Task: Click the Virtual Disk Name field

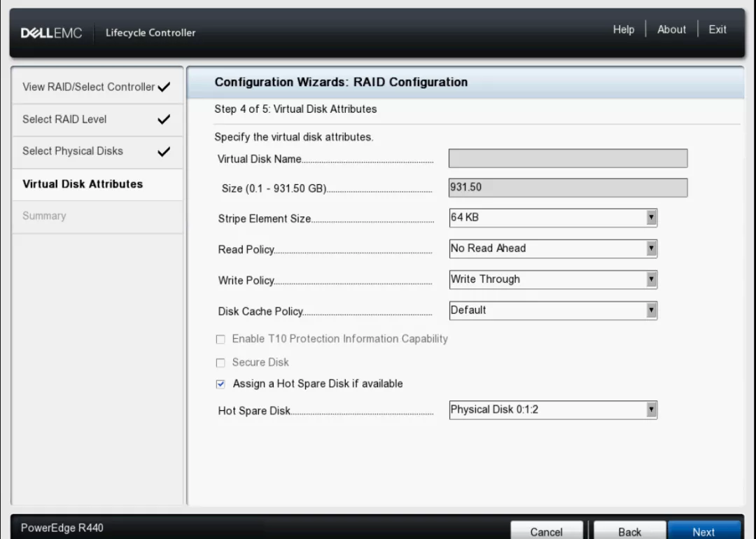Action: click(x=568, y=159)
